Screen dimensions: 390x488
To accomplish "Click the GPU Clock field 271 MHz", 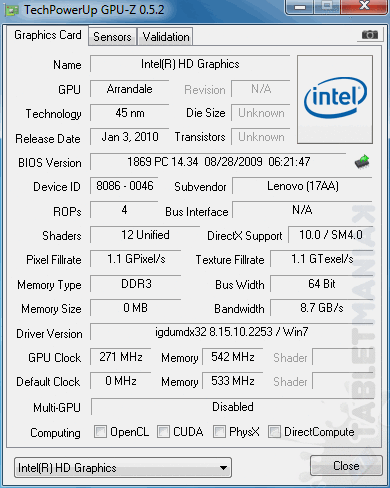I will point(121,357).
